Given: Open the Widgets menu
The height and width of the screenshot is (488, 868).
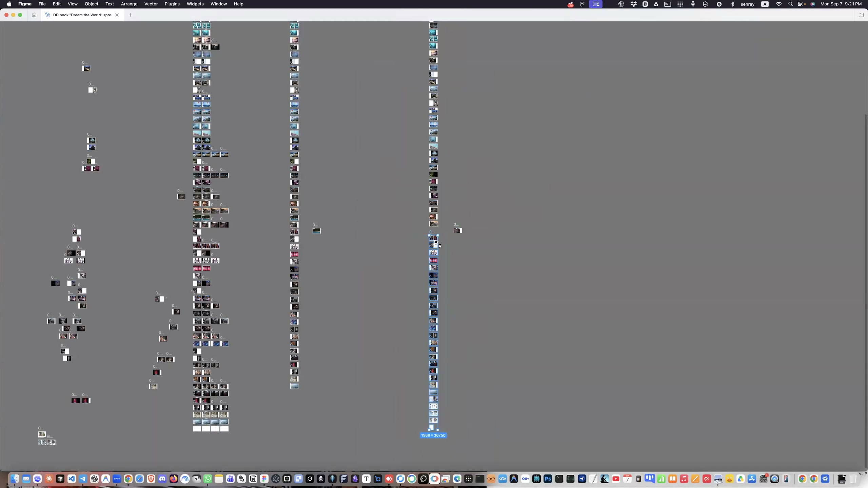Looking at the screenshot, I should tap(195, 4).
